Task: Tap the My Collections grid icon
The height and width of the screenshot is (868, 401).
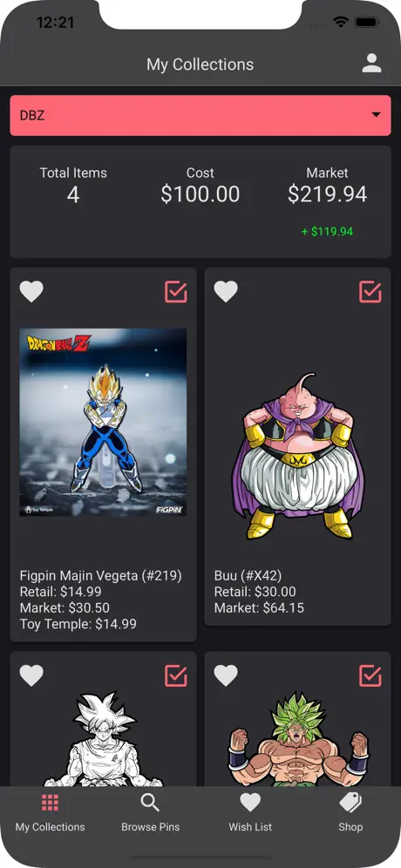Action: pyautogui.click(x=50, y=802)
